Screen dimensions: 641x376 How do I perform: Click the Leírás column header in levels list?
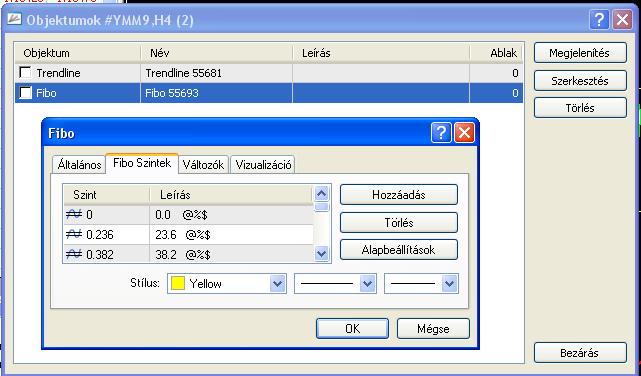click(231, 195)
